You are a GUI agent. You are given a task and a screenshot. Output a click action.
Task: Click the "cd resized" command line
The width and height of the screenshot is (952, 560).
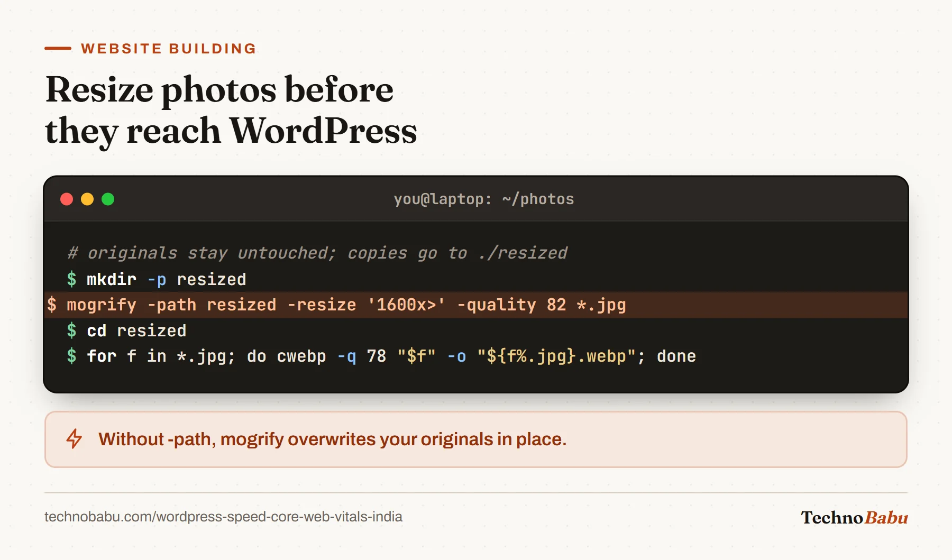(127, 331)
